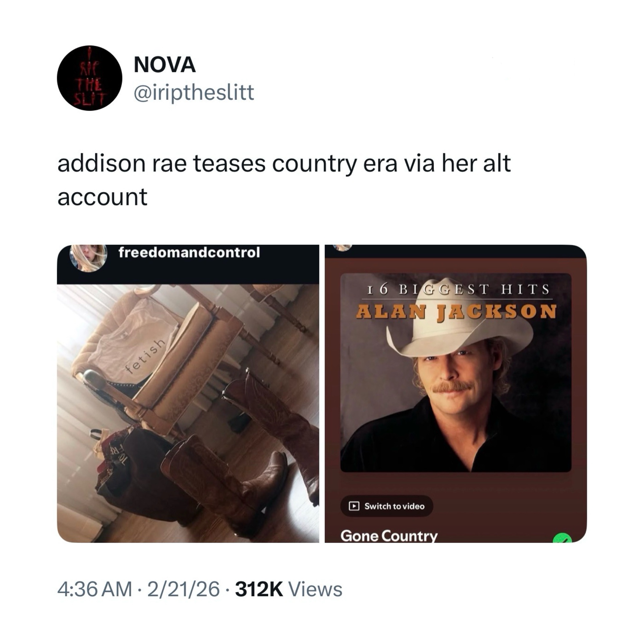Click the tweet text about addison rae
Viewport: 644px width, 644px height.
(x=284, y=180)
